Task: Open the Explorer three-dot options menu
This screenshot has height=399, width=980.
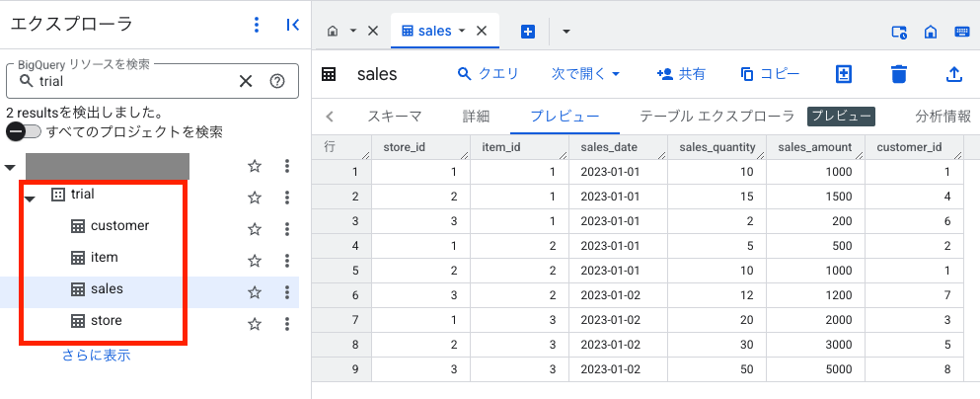Action: click(x=257, y=25)
